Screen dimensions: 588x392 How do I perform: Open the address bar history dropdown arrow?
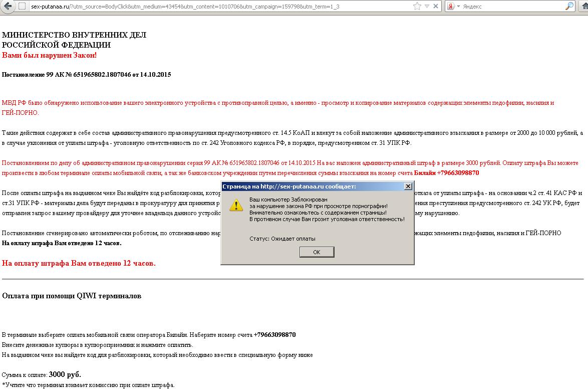coord(427,7)
